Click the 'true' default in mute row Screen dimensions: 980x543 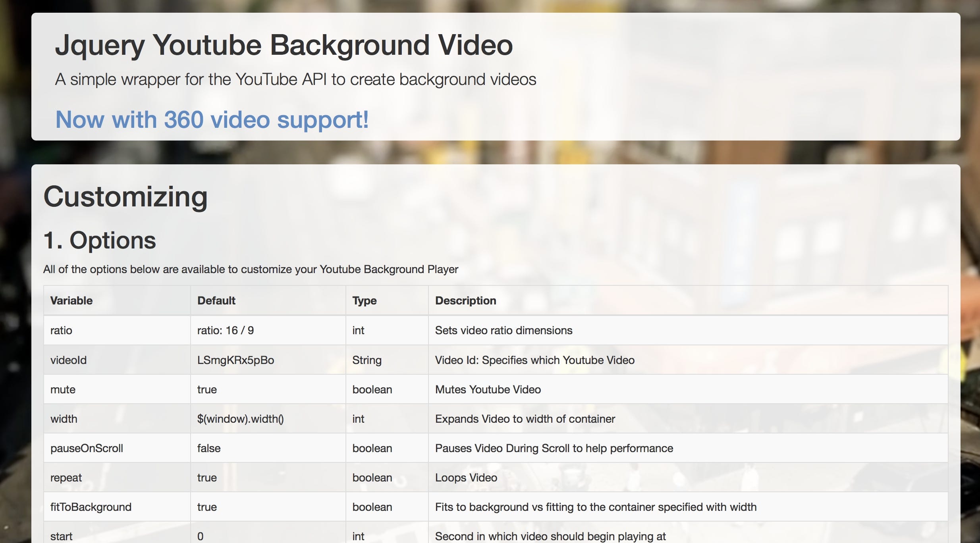coord(207,389)
